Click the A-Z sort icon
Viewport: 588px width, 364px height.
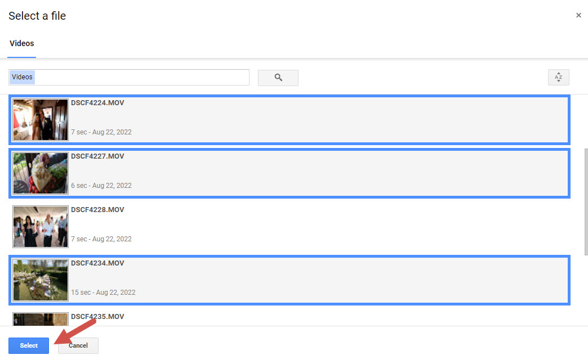(558, 77)
